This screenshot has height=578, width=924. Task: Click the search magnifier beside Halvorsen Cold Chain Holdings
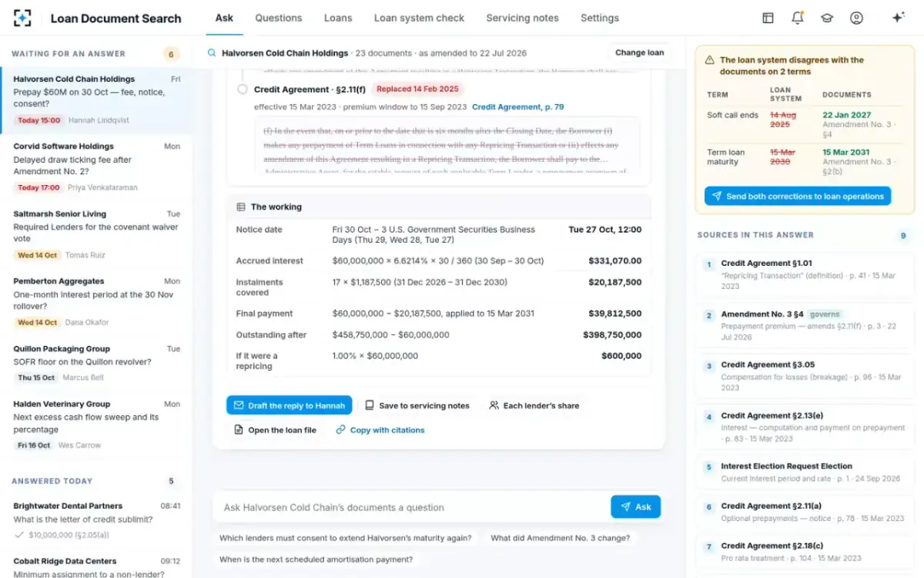click(212, 53)
